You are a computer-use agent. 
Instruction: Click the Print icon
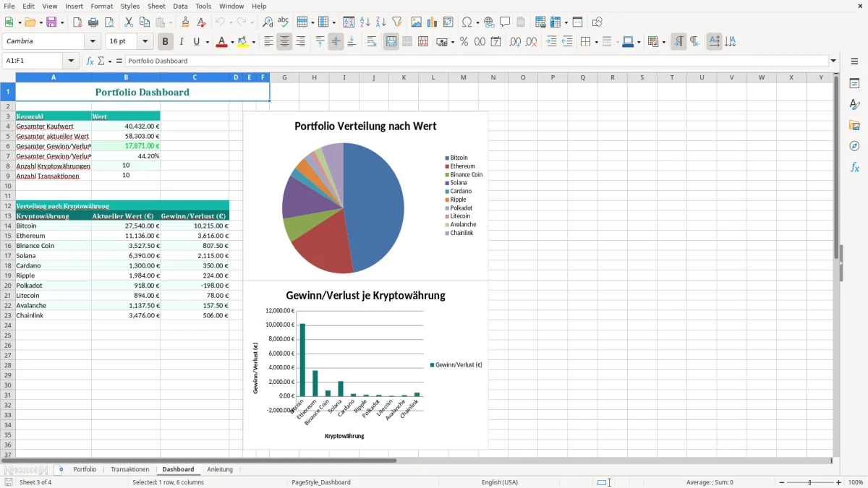click(x=93, y=22)
